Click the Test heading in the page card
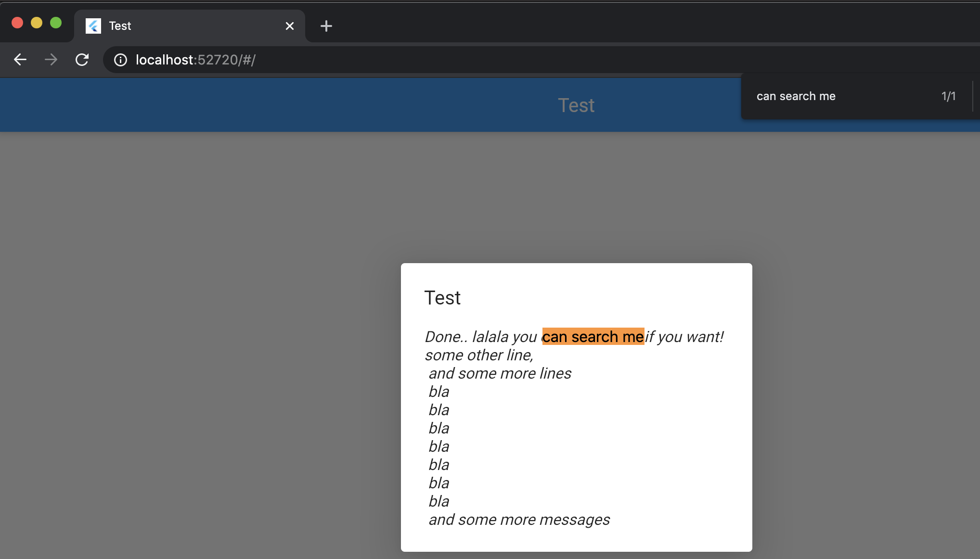The width and height of the screenshot is (980, 559). click(x=442, y=297)
